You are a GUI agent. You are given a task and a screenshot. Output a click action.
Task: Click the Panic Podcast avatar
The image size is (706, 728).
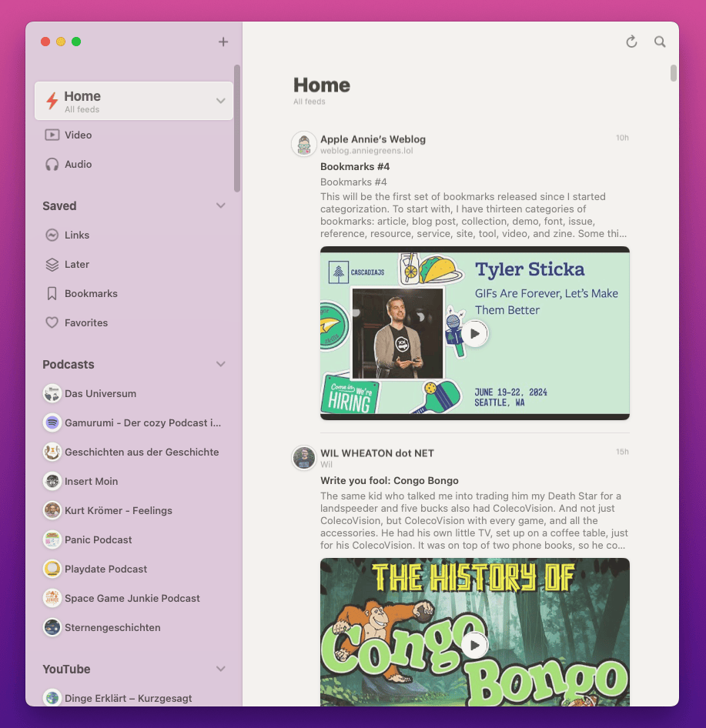(x=52, y=540)
